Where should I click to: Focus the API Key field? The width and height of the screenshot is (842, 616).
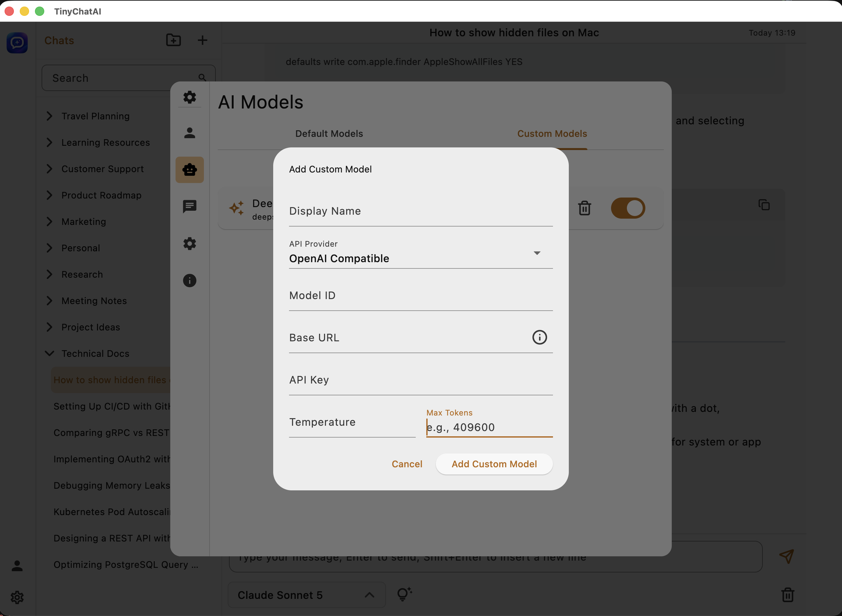pos(421,380)
